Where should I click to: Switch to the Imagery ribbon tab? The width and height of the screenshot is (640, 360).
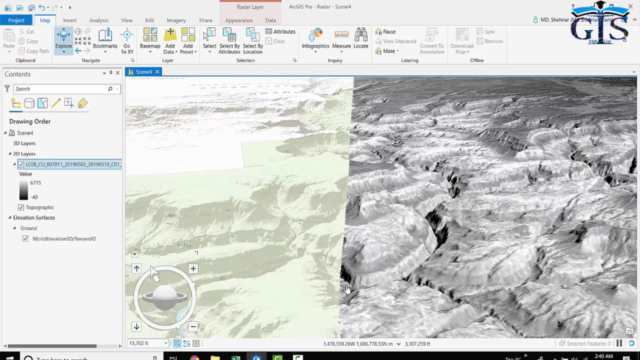coord(176,20)
